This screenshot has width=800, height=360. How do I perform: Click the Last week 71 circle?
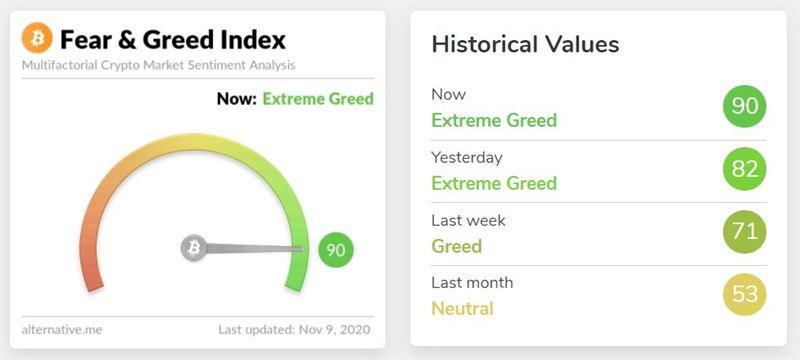(744, 232)
